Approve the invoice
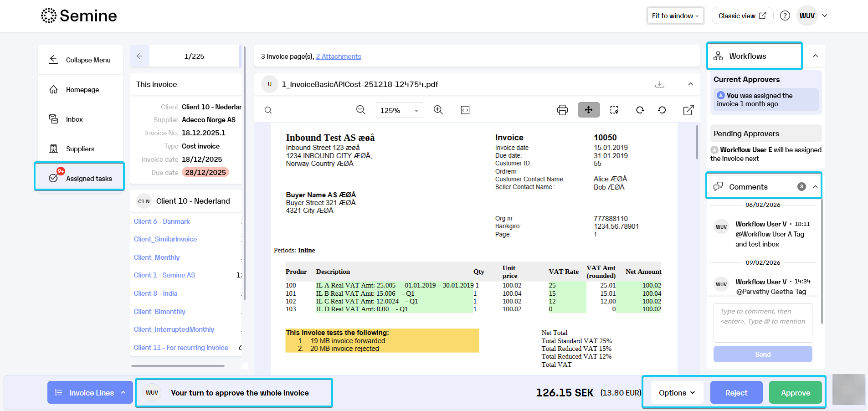Viewport: 868px width, 411px height. pyautogui.click(x=796, y=393)
